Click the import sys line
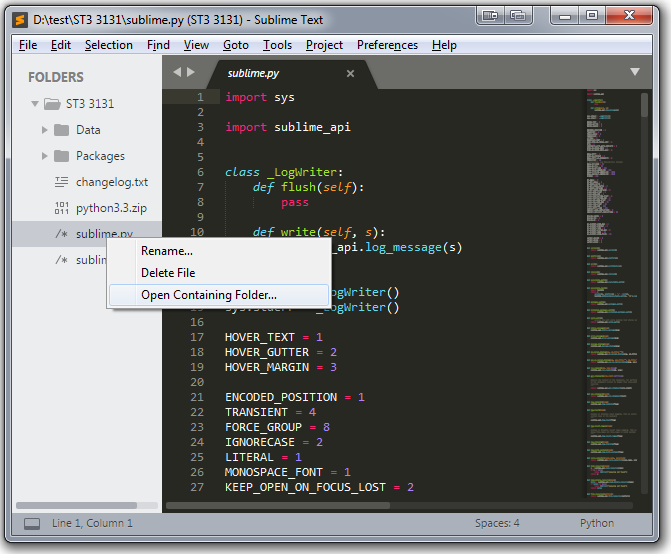The width and height of the screenshot is (671, 554). (260, 97)
